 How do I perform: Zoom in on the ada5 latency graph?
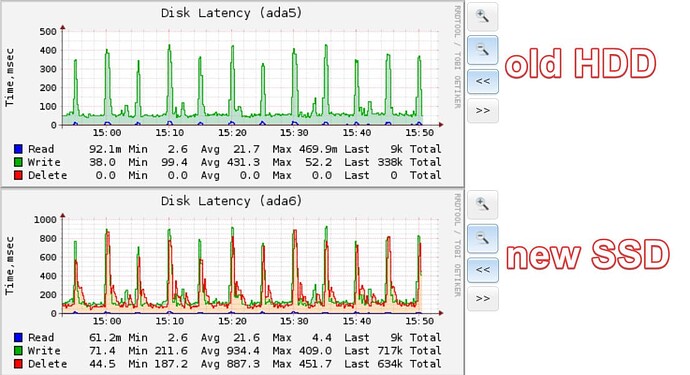(482, 17)
